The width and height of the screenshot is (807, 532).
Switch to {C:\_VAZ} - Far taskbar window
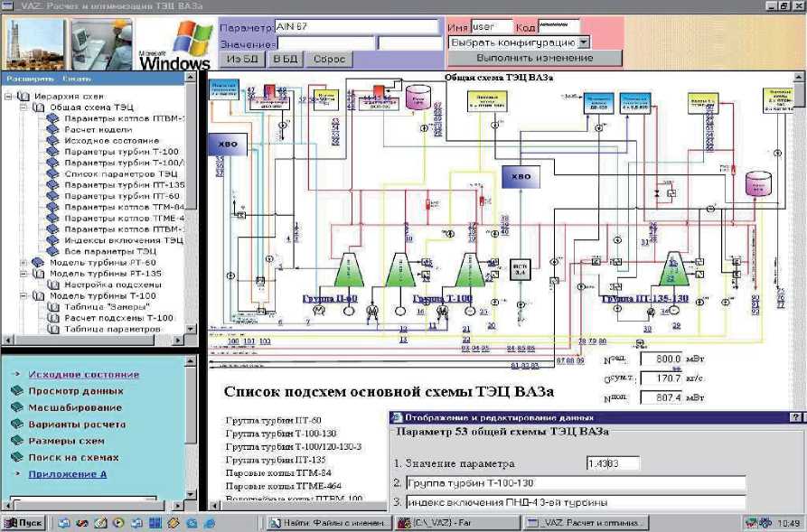(457, 523)
